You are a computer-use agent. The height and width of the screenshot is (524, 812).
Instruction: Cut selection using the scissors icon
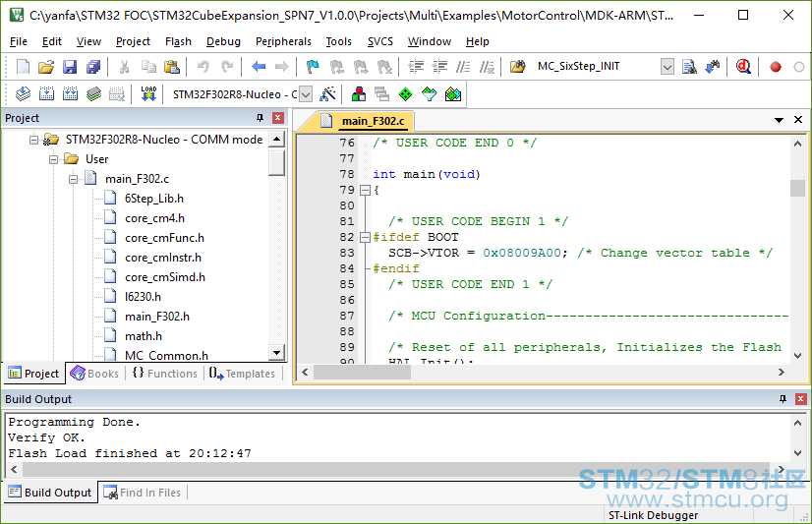[124, 67]
